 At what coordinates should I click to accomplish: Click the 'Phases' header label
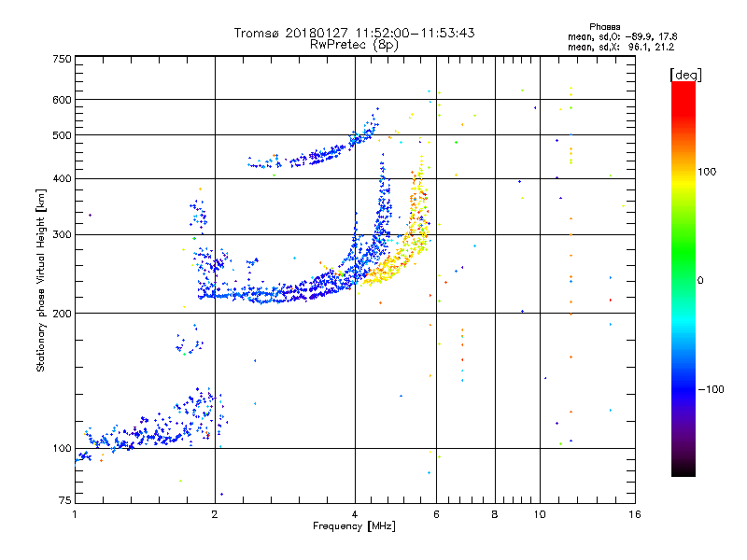click(604, 27)
